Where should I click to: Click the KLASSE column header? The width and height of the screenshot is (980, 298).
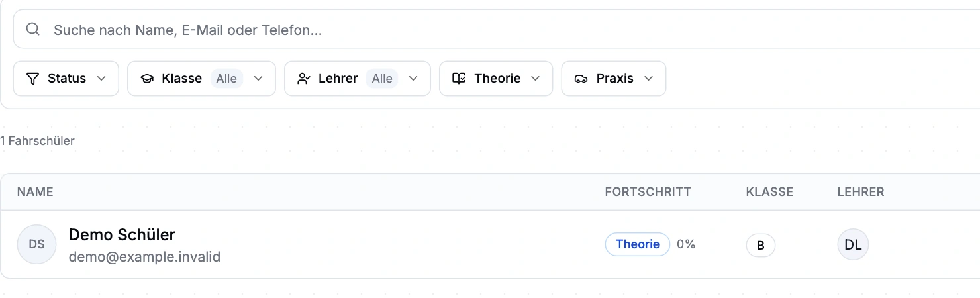[x=769, y=192]
